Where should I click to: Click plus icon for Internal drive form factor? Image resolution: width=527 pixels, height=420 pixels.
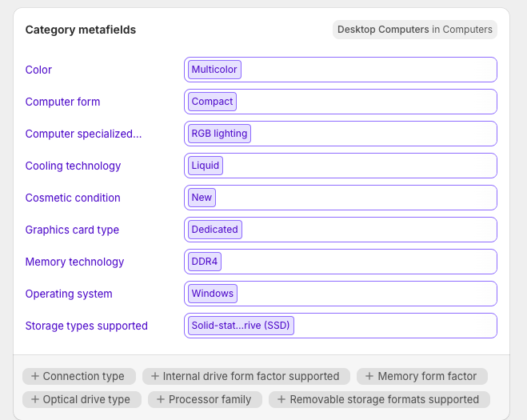coord(155,376)
